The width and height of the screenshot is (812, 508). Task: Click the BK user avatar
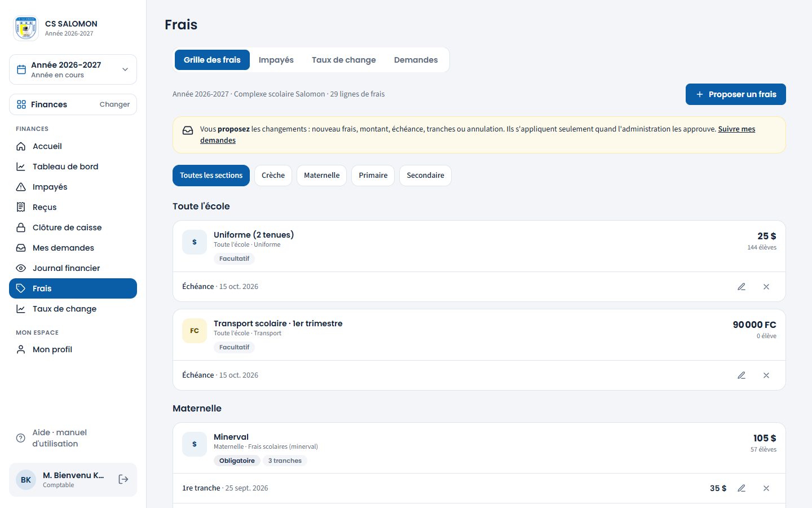pyautogui.click(x=26, y=480)
